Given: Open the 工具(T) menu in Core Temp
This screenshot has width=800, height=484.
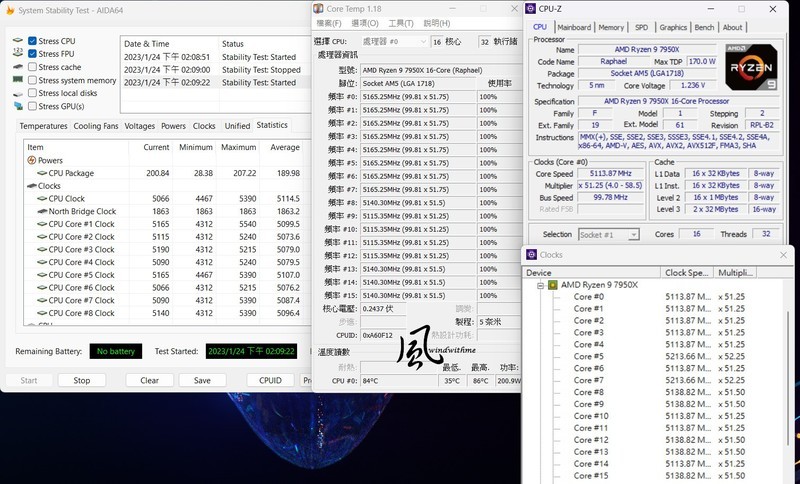Looking at the screenshot, I should pos(401,23).
